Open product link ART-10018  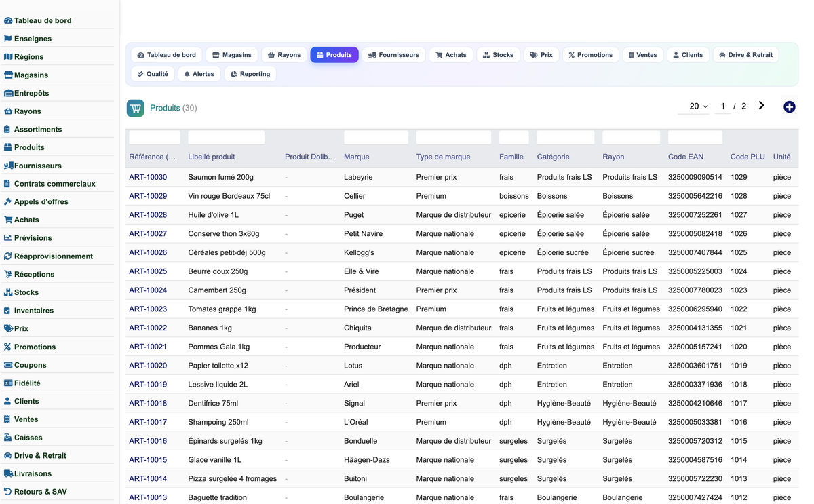(148, 403)
